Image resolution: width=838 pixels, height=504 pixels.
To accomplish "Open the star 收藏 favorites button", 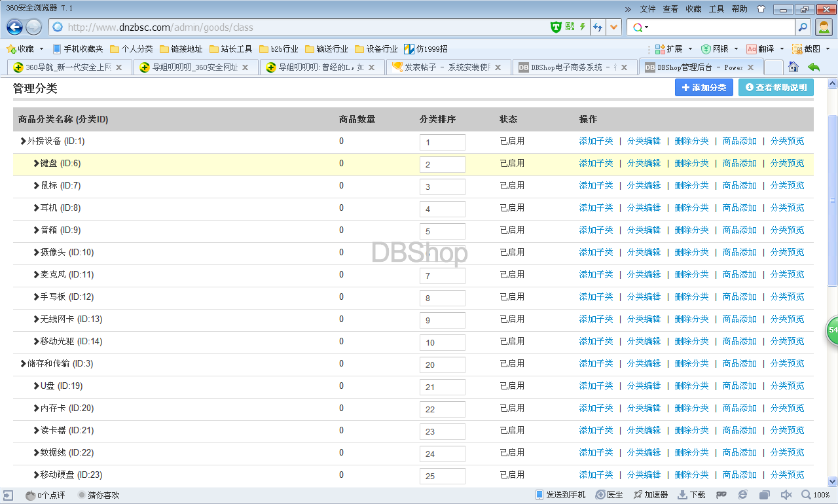I will point(20,49).
